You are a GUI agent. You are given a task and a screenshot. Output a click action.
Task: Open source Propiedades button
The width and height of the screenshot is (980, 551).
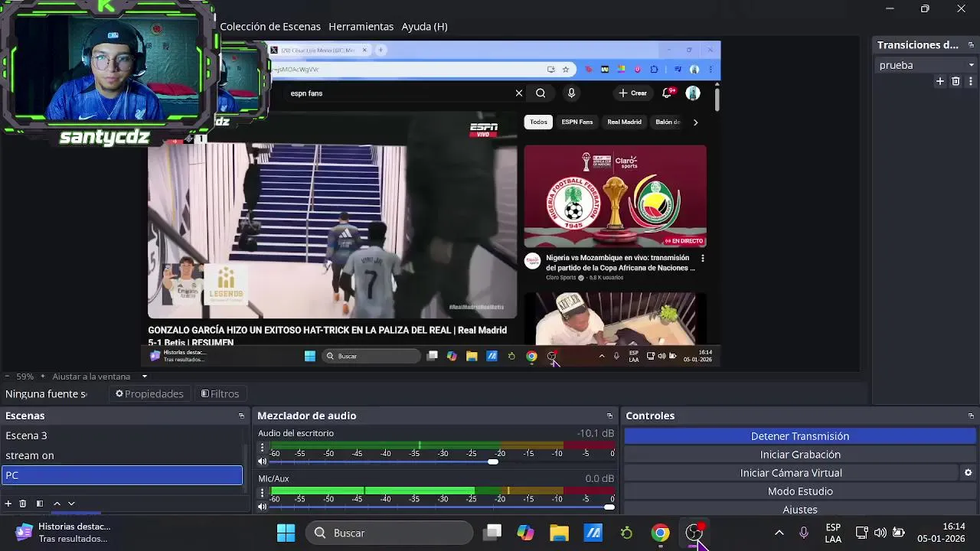tap(149, 393)
